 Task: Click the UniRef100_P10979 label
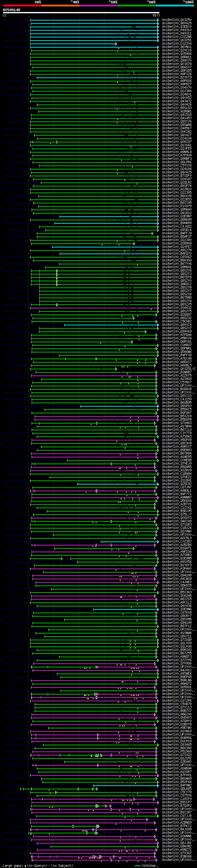click(177, 206)
